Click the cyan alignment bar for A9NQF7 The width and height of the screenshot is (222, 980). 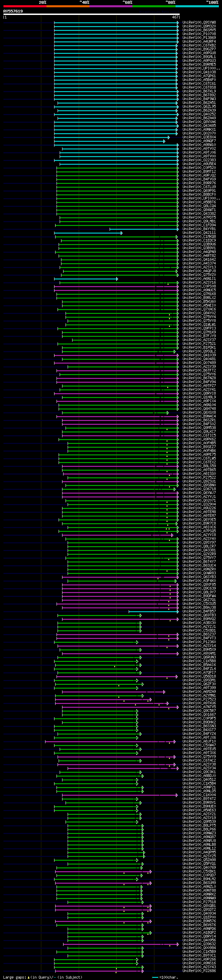click(x=110, y=141)
